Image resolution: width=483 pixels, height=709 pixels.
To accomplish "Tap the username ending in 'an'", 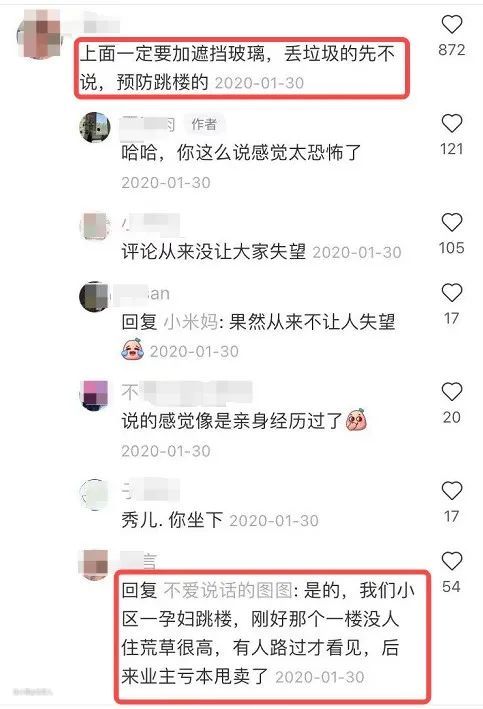I will (x=140, y=294).
